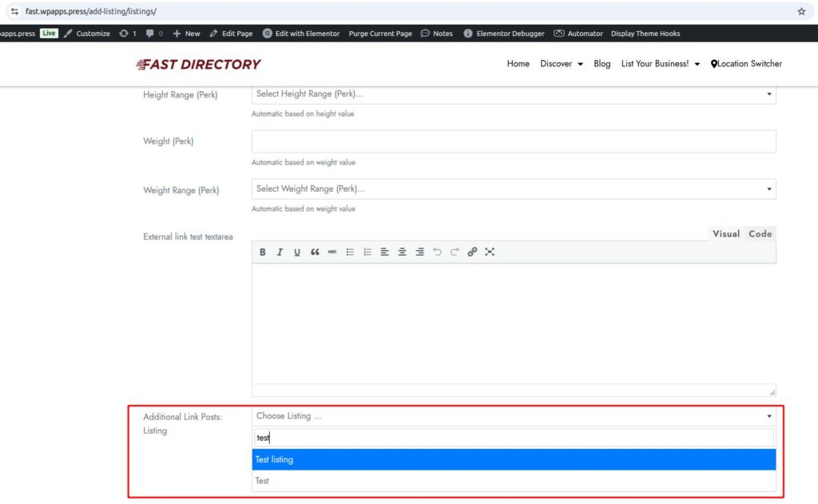Screen dimensions: 818x504
Task: Bookmark this page with the star icon
Action: point(801,11)
